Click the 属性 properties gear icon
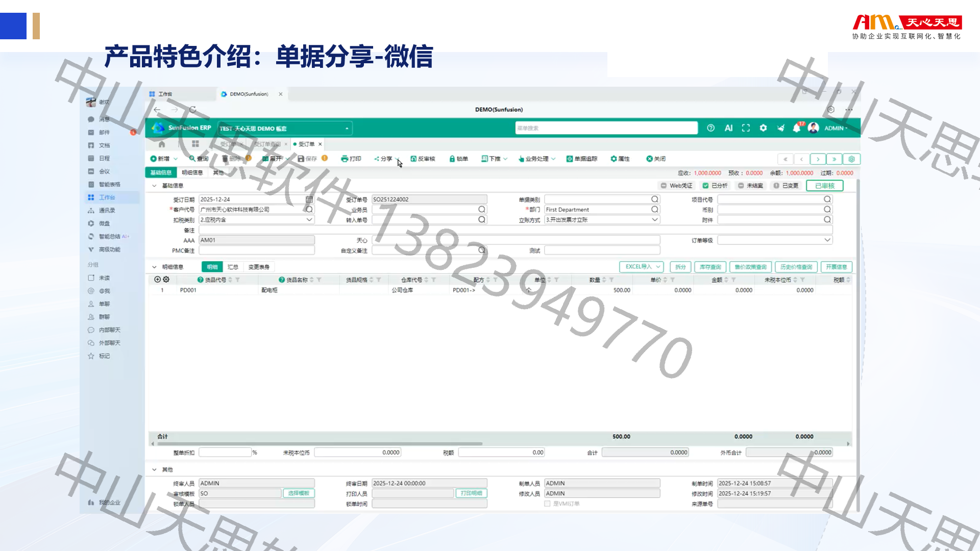This screenshot has height=551, width=980. point(614,159)
